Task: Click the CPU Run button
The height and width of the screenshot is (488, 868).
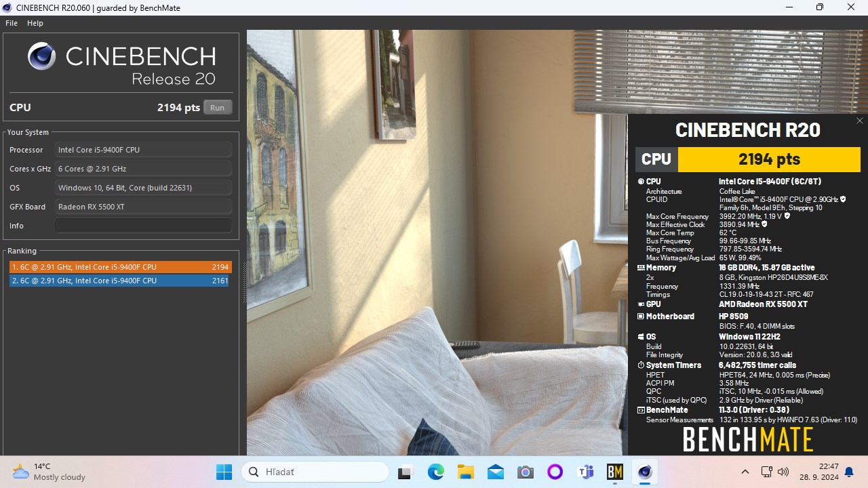Action: (x=217, y=107)
